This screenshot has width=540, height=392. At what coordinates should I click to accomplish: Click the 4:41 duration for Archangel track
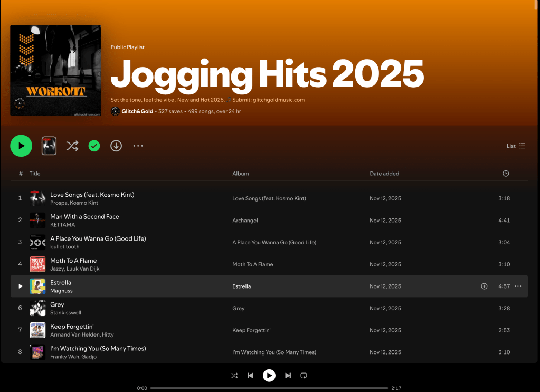pyautogui.click(x=504, y=220)
